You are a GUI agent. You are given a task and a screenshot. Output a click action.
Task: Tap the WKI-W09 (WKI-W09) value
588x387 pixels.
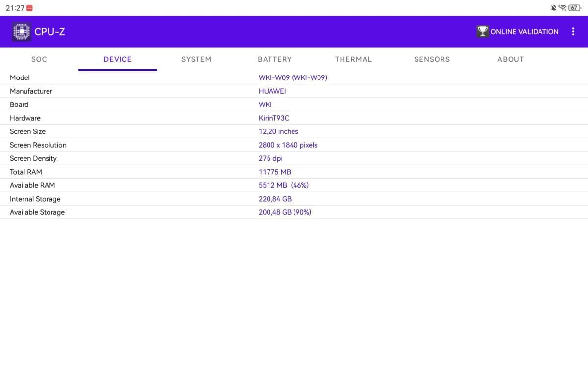pyautogui.click(x=293, y=77)
